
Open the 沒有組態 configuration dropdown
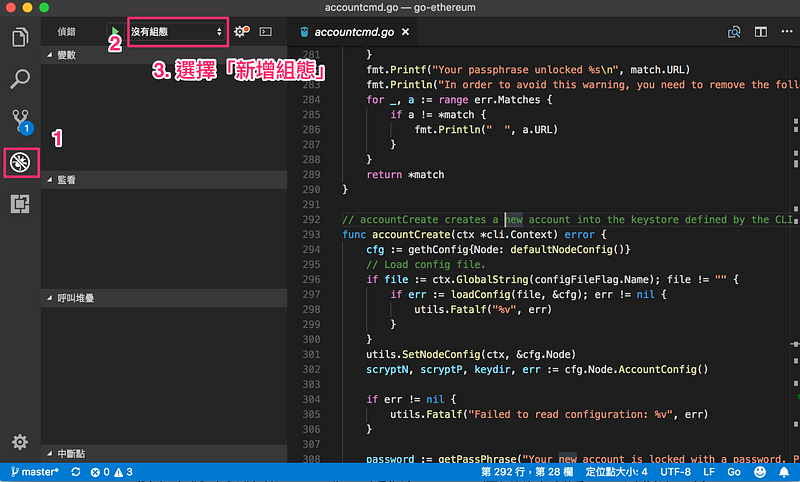click(177, 32)
